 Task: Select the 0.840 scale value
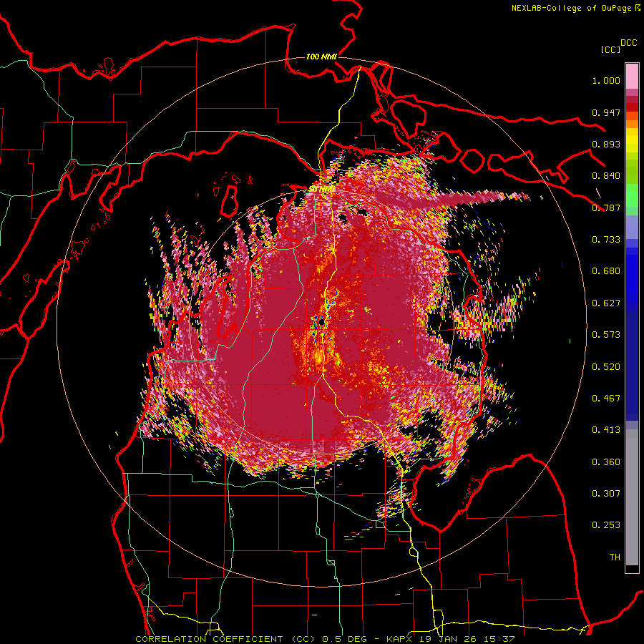coord(606,176)
